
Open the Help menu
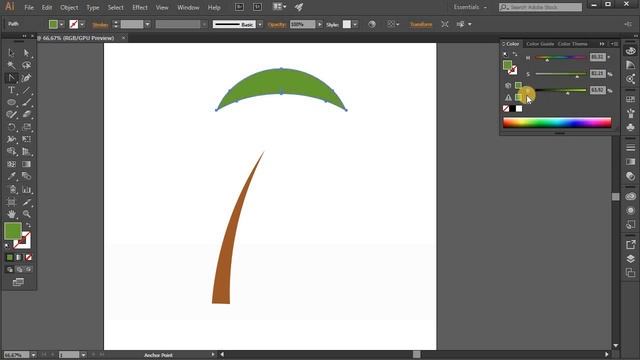click(x=214, y=7)
